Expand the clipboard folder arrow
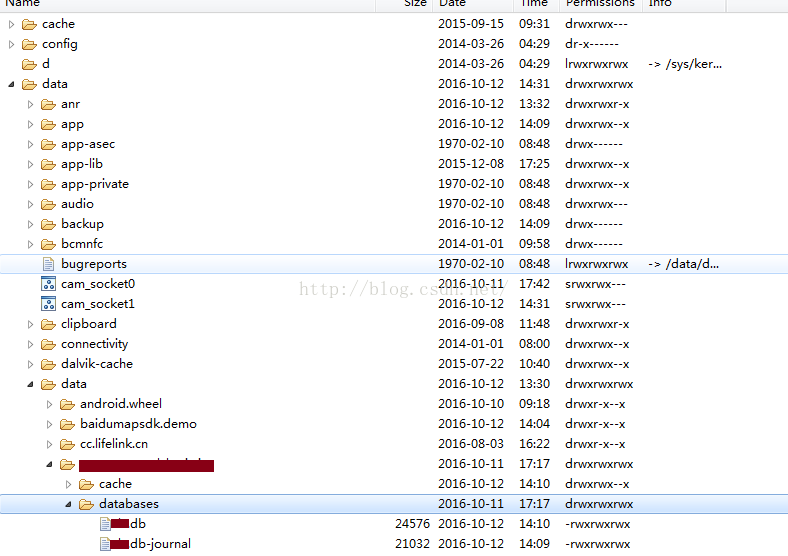The width and height of the screenshot is (788, 556). pyautogui.click(x=30, y=324)
